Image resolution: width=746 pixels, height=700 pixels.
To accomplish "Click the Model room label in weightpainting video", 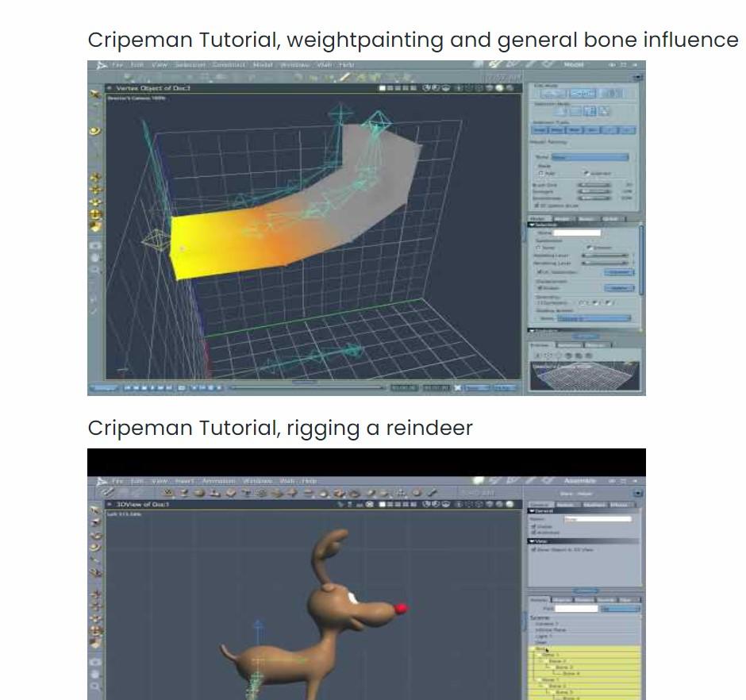I will tap(574, 64).
